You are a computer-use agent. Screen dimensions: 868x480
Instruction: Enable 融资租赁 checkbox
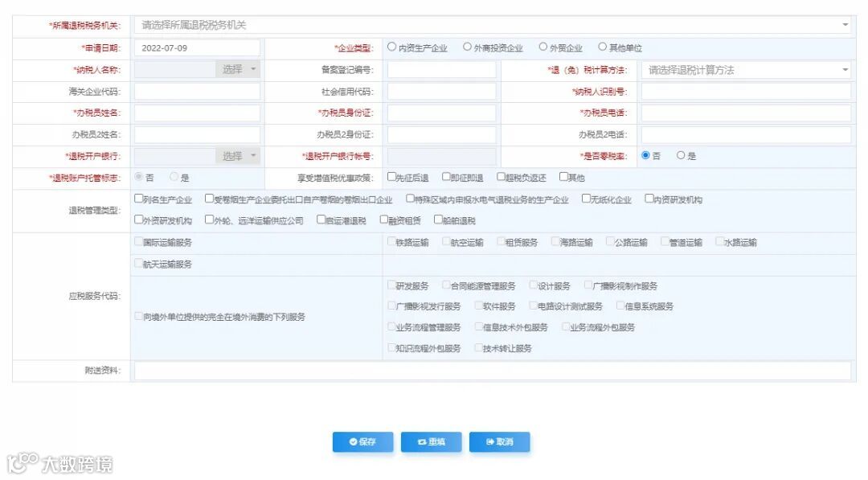click(383, 219)
